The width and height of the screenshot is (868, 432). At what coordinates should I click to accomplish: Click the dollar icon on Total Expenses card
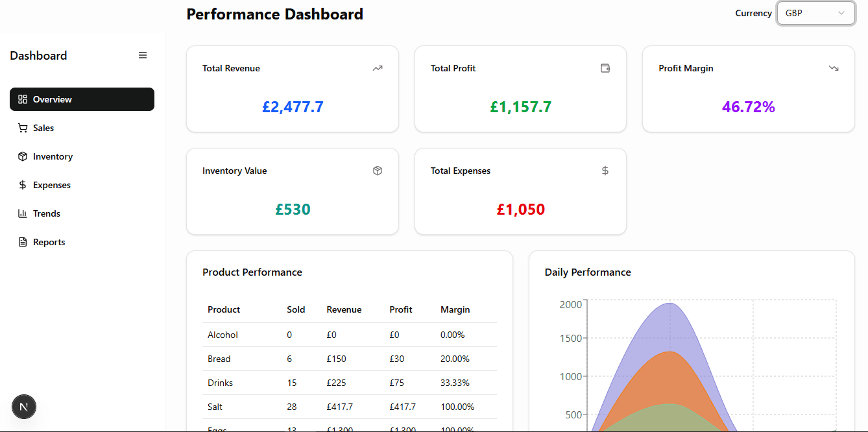(605, 171)
